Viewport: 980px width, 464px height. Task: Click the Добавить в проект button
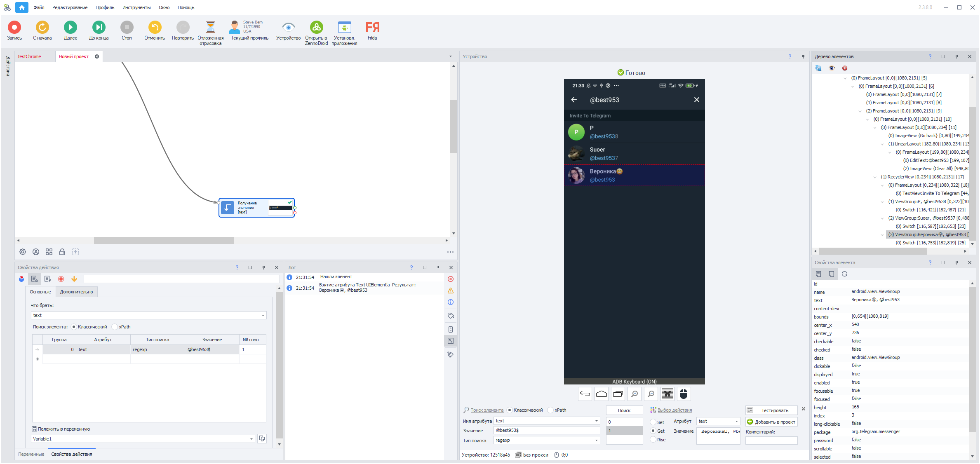pyautogui.click(x=771, y=422)
